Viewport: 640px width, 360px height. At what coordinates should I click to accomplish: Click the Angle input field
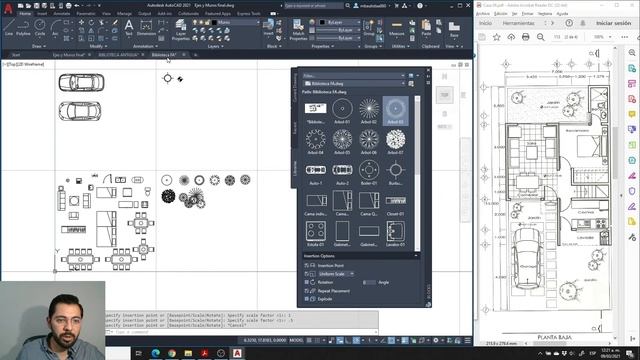tap(369, 282)
